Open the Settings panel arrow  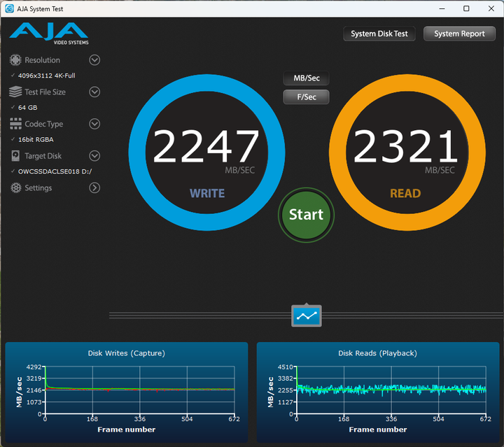pyautogui.click(x=94, y=187)
